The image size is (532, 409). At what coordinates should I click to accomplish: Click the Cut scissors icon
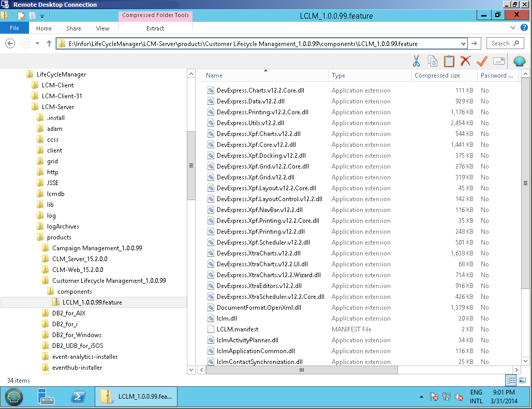pyautogui.click(x=416, y=61)
